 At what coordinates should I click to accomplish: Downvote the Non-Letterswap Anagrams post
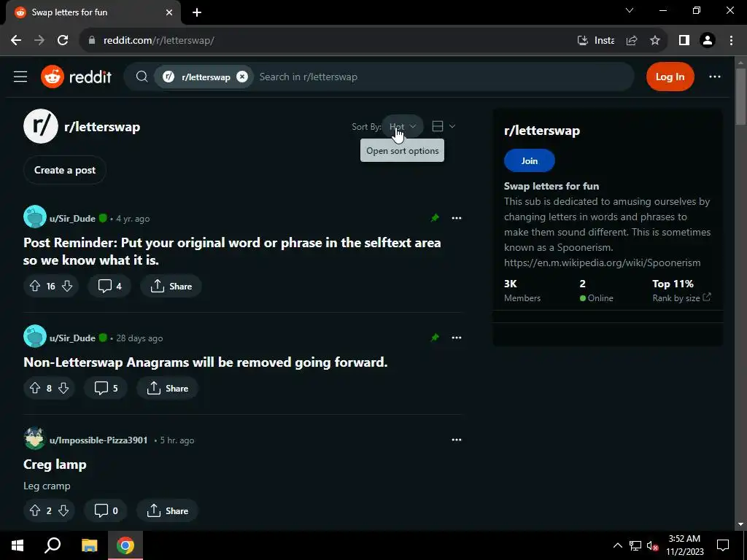pos(63,388)
